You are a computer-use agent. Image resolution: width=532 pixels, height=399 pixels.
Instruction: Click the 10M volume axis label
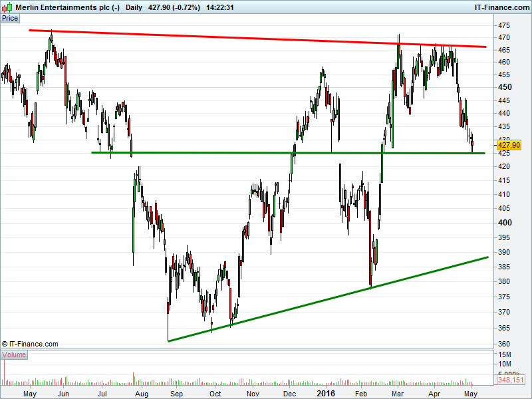tap(505, 364)
